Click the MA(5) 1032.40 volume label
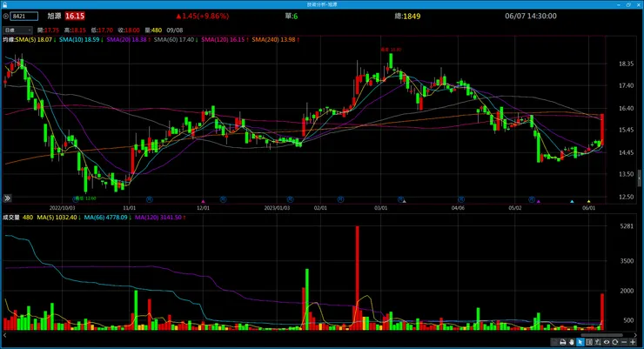The width and height of the screenshot is (644, 349). tap(58, 218)
